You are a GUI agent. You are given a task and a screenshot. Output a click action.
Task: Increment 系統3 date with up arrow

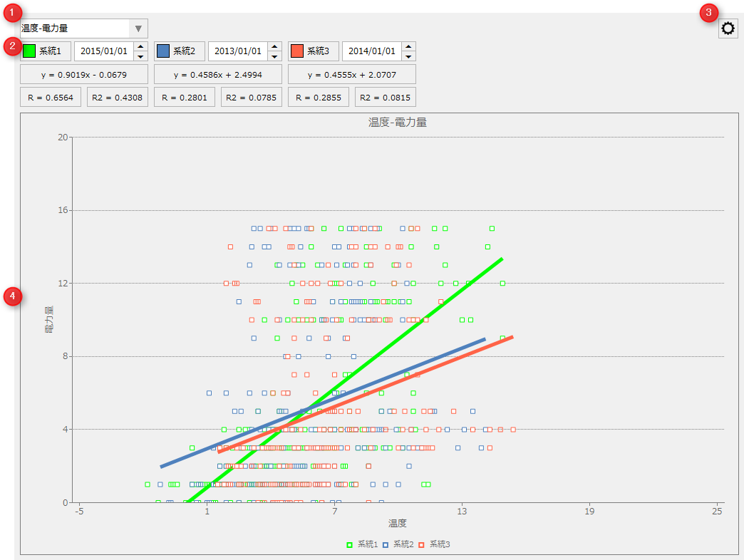pyautogui.click(x=408, y=46)
